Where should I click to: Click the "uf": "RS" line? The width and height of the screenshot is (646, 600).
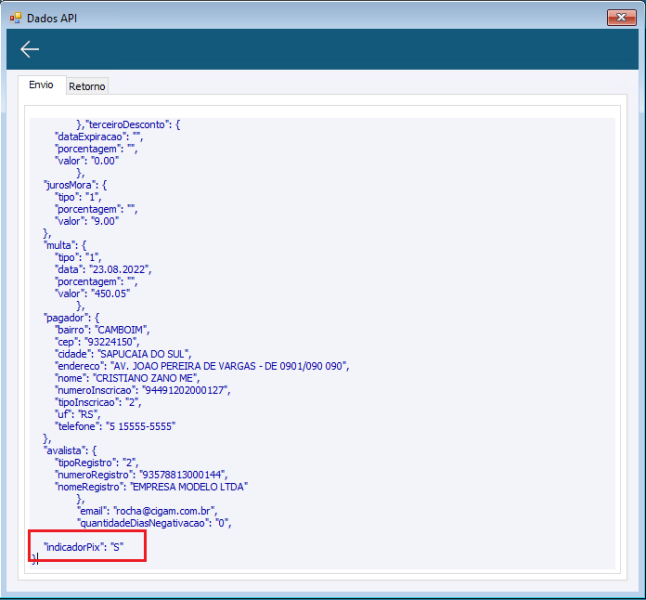tap(77, 414)
